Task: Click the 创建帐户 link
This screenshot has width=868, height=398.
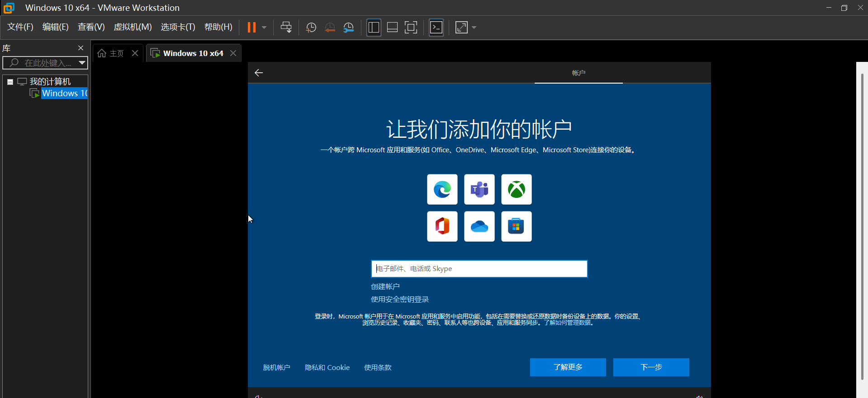Action: [385, 286]
